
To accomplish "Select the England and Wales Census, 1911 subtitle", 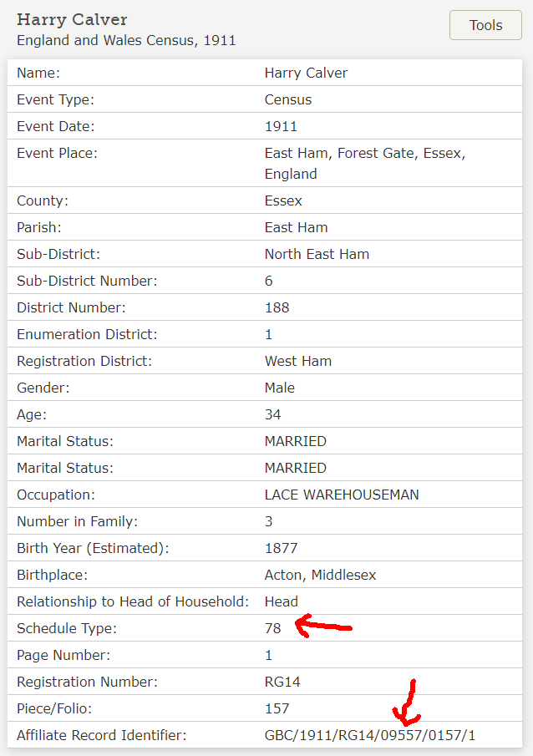I will (x=126, y=40).
